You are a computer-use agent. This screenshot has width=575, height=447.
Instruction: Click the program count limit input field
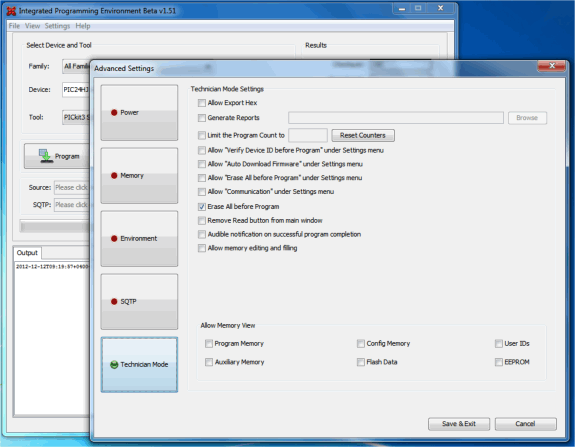click(308, 135)
